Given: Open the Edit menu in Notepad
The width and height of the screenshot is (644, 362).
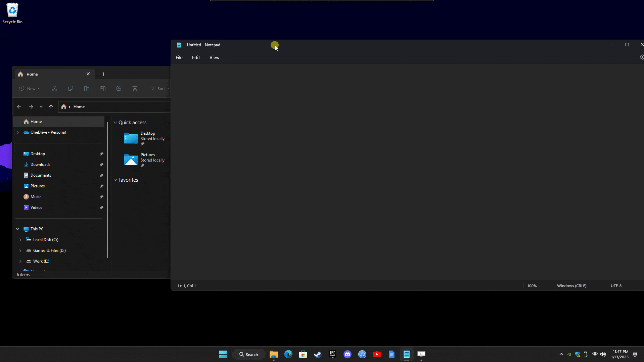Looking at the screenshot, I should (x=196, y=57).
